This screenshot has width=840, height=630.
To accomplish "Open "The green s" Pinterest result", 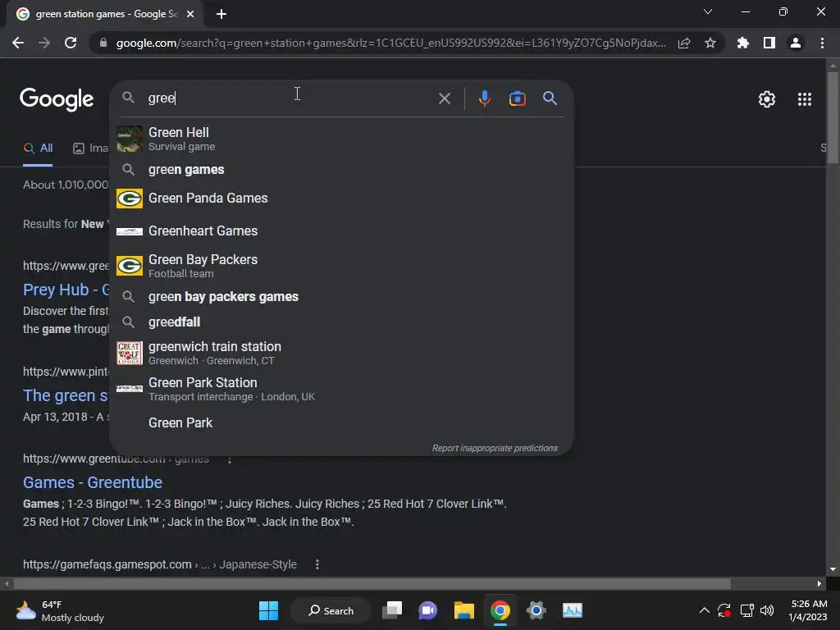I will pos(66,396).
